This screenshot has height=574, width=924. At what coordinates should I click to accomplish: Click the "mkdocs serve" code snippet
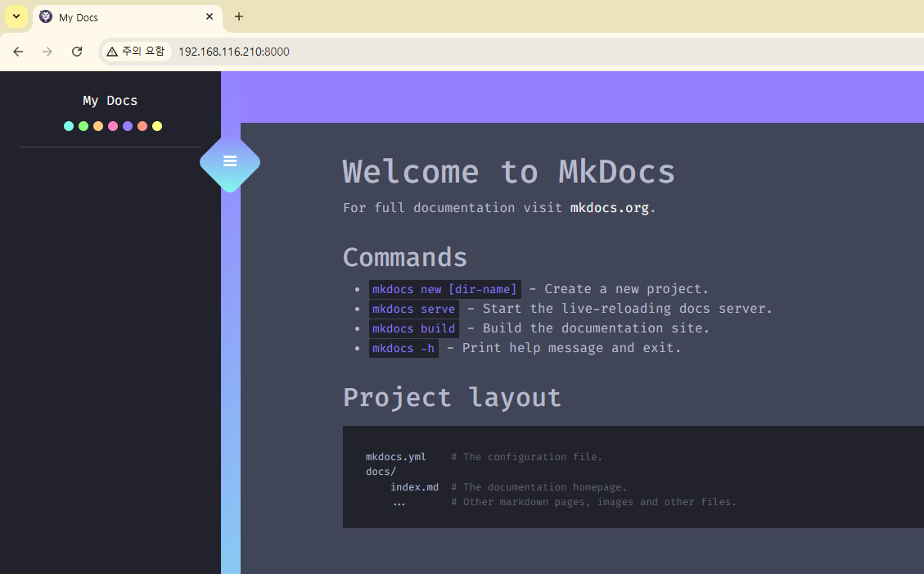[x=413, y=309]
